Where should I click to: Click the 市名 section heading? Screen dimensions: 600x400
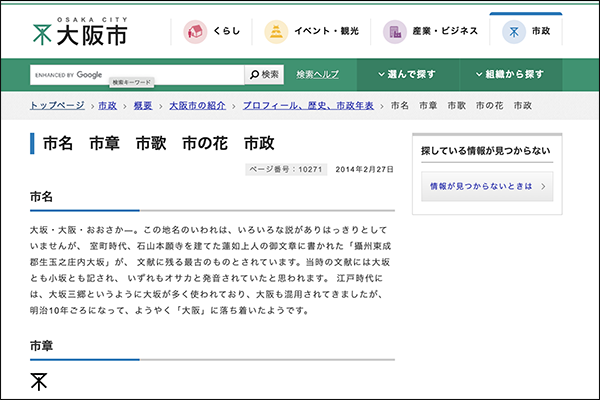41,197
